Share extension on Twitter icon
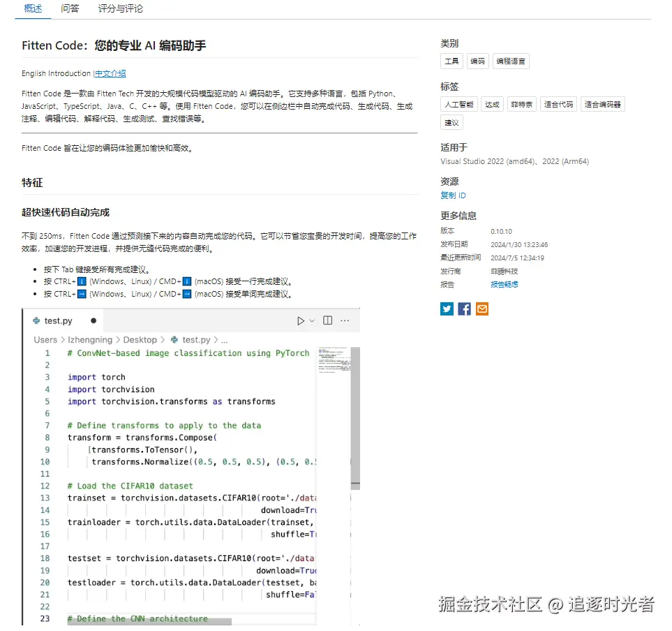Viewport: 672px width, 631px height. pyautogui.click(x=447, y=309)
